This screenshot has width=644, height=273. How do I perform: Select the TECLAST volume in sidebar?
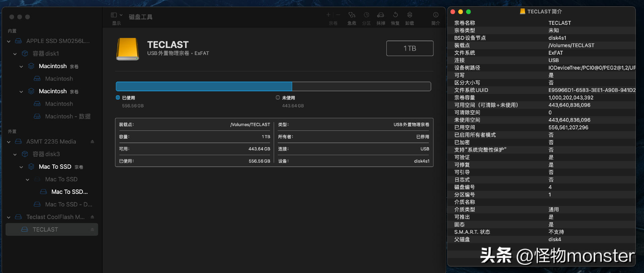tap(52, 229)
